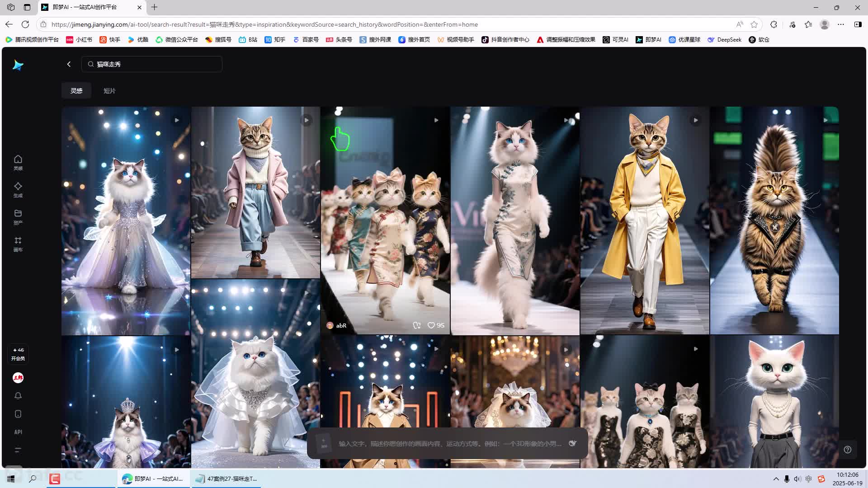Open the 灵感 home icon in sidebar
868x488 pixels.
point(18,162)
